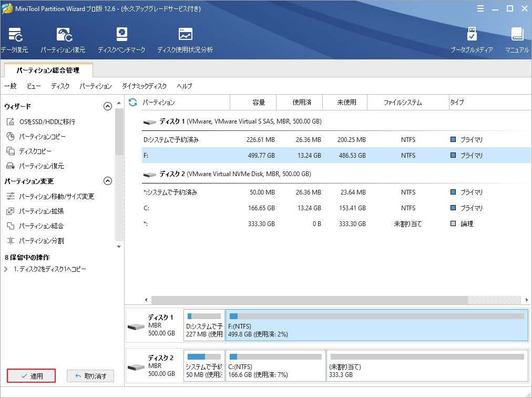This screenshot has width=532, height=398.
Task: Select the 未割り当て block on Disk 2 map
Action: click(x=427, y=366)
